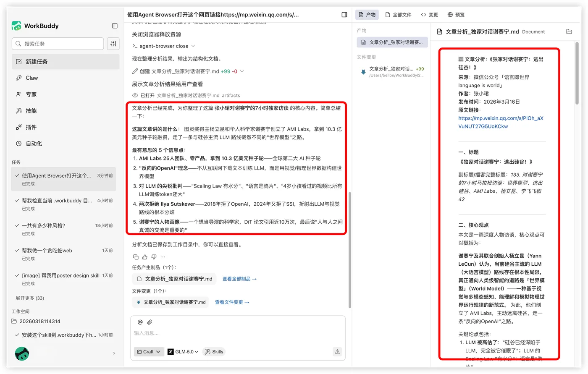Give the reply a thumbs up

point(145,257)
